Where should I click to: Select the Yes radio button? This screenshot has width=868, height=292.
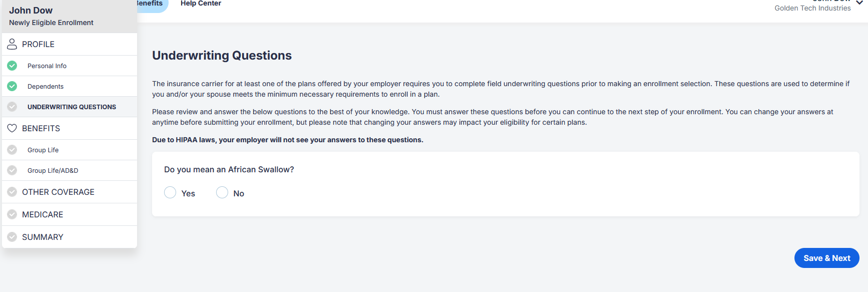(x=170, y=193)
